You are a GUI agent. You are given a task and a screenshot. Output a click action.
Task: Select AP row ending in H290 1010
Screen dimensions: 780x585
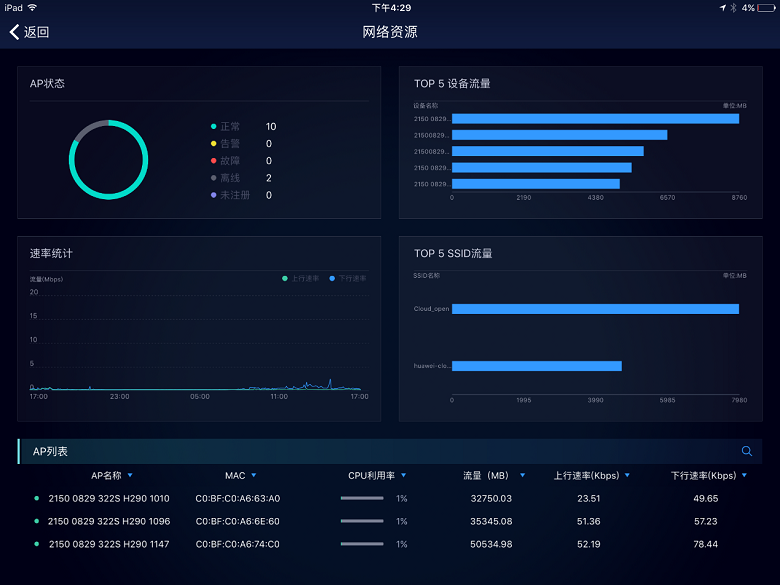click(x=108, y=498)
